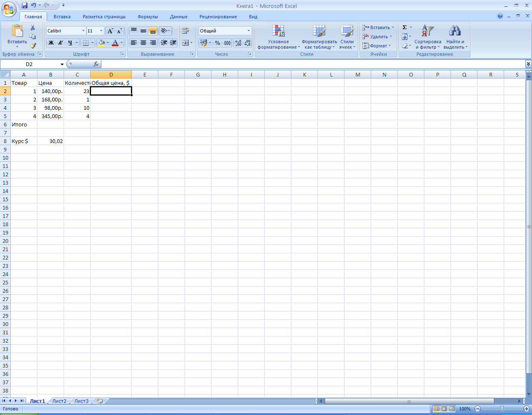Open the Вставка ribbon tab
The height and width of the screenshot is (415, 532).
pos(62,17)
